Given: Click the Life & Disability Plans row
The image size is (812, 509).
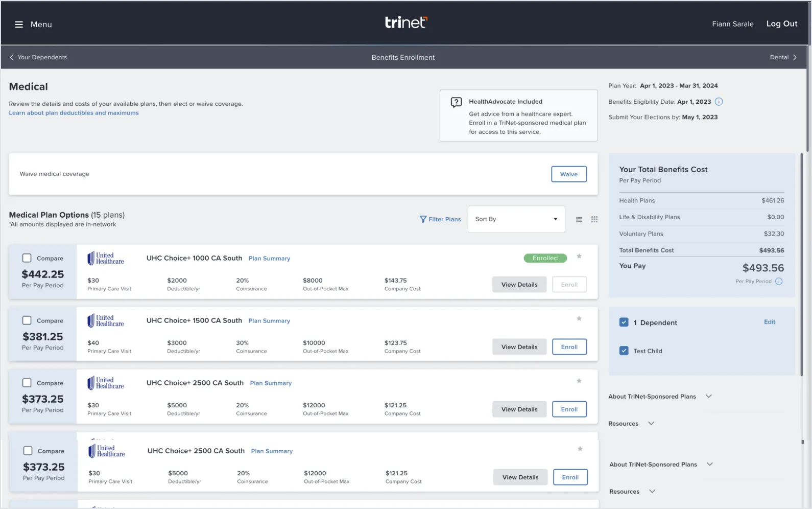Looking at the screenshot, I should pyautogui.click(x=702, y=217).
